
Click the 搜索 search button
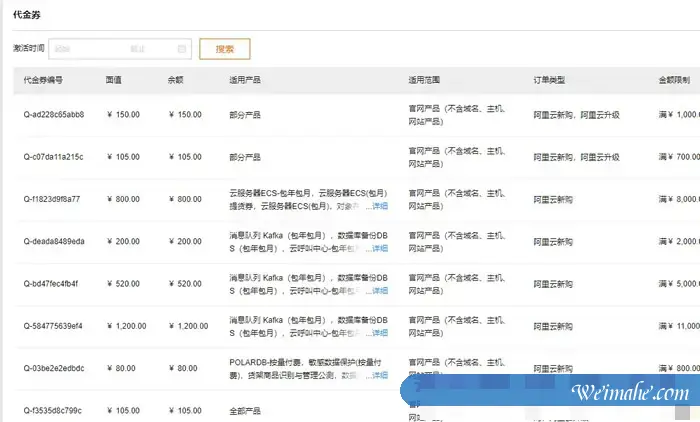(x=225, y=49)
